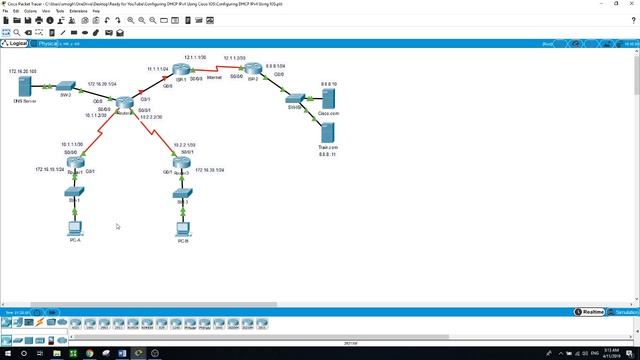640x360 pixels.
Task: Save the network with the floppy icon
Action: (x=28, y=20)
